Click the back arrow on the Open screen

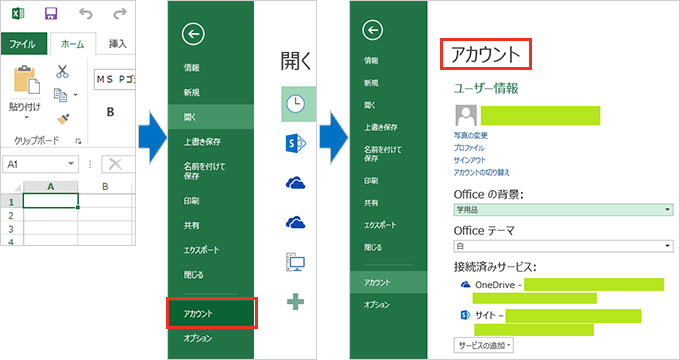click(x=193, y=34)
